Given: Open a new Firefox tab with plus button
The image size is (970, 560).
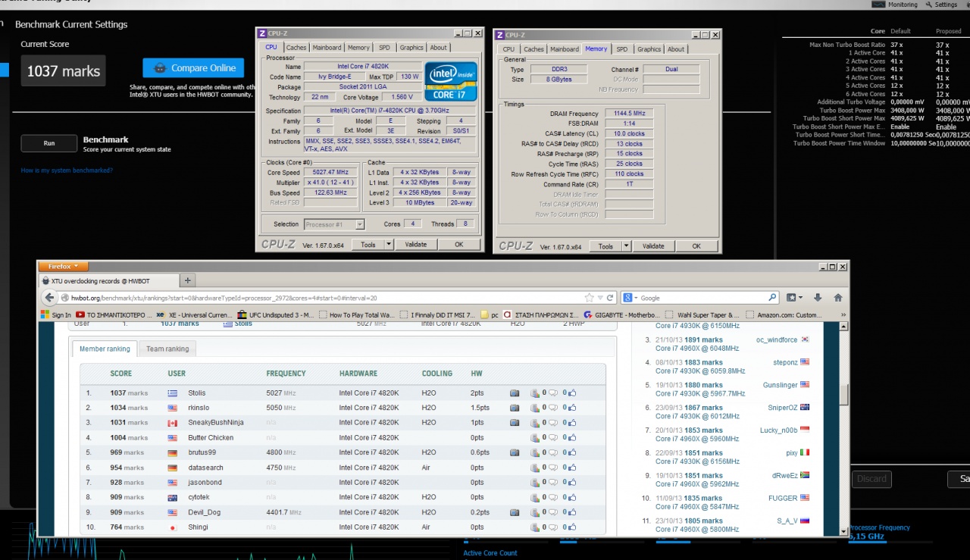Looking at the screenshot, I should click(x=188, y=280).
